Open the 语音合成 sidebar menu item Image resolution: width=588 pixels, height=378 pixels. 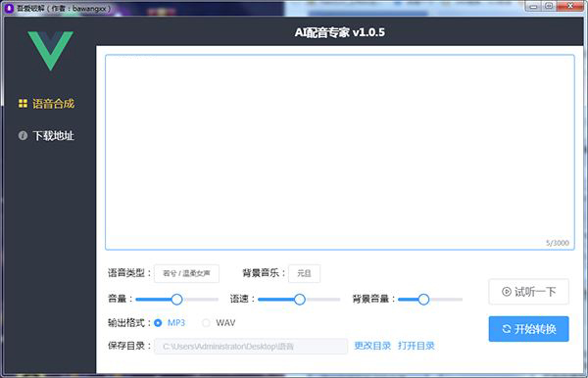tap(46, 104)
